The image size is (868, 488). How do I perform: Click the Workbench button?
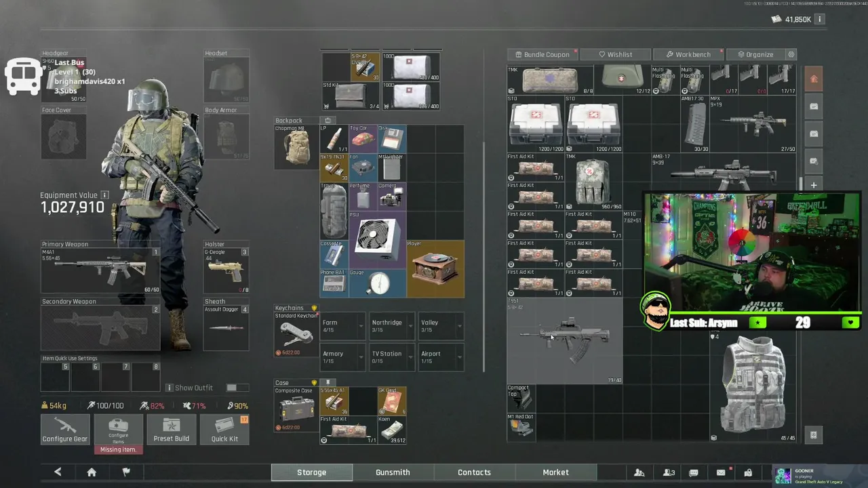click(x=688, y=54)
